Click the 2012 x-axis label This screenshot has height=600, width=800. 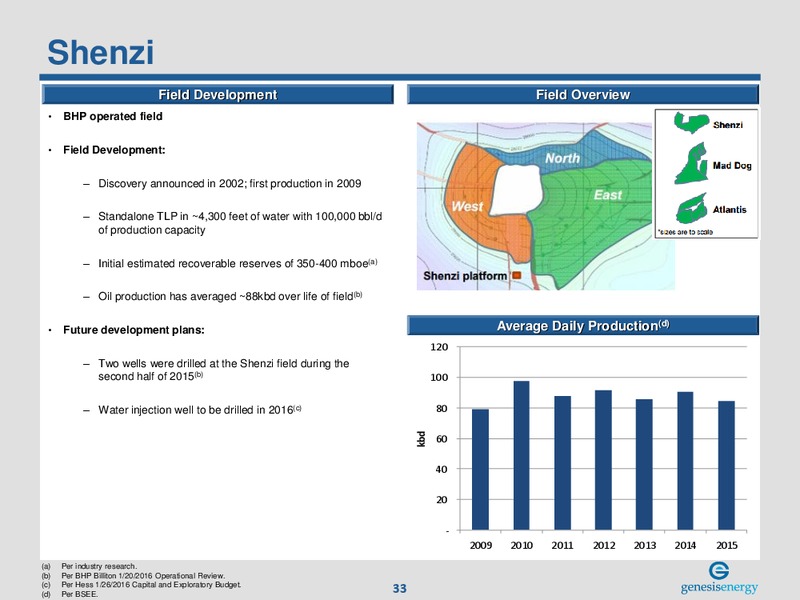pos(604,545)
